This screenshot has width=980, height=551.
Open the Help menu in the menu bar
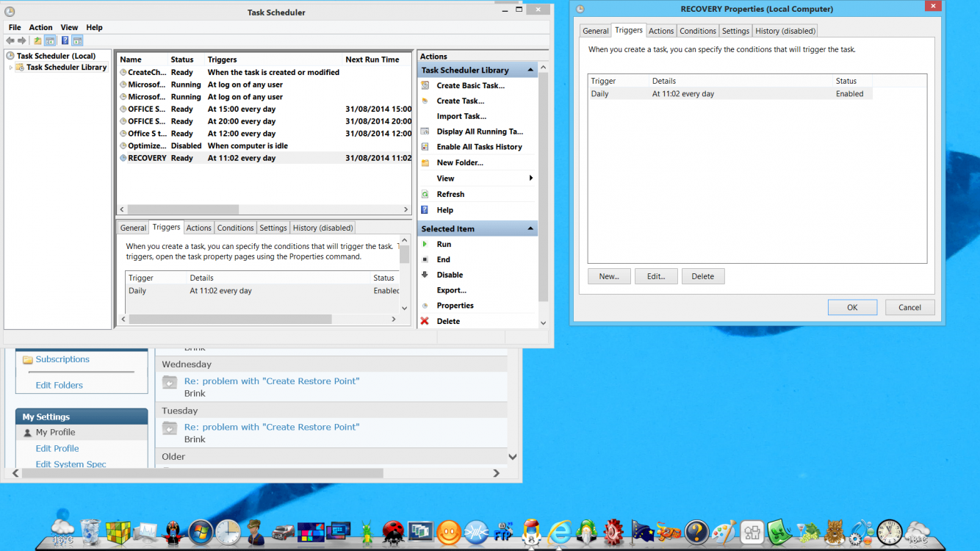pos(94,27)
